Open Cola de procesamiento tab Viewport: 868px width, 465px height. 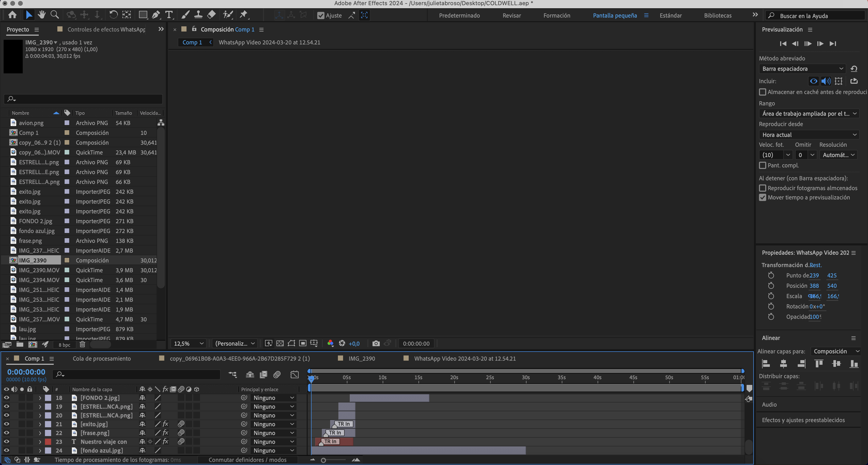click(102, 359)
